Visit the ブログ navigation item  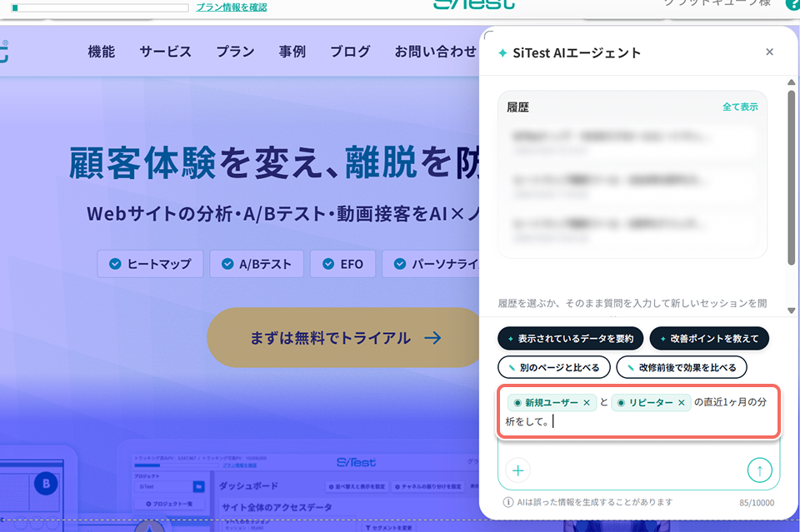pos(350,52)
